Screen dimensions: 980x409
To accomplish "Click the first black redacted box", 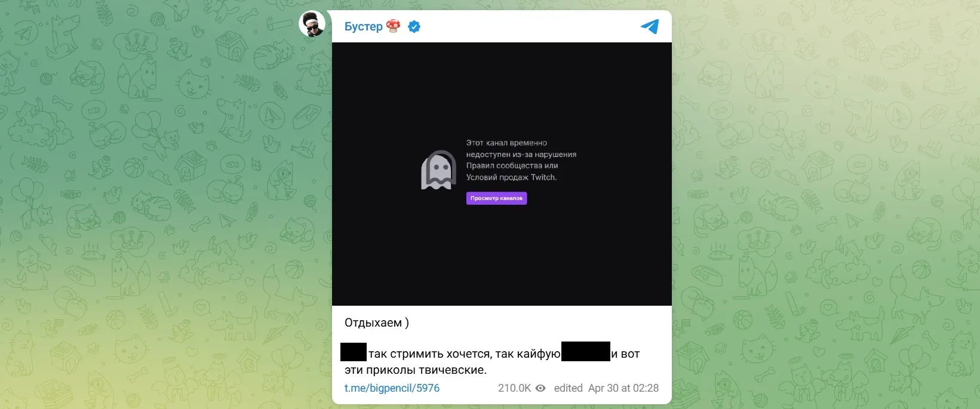I will (354, 352).
